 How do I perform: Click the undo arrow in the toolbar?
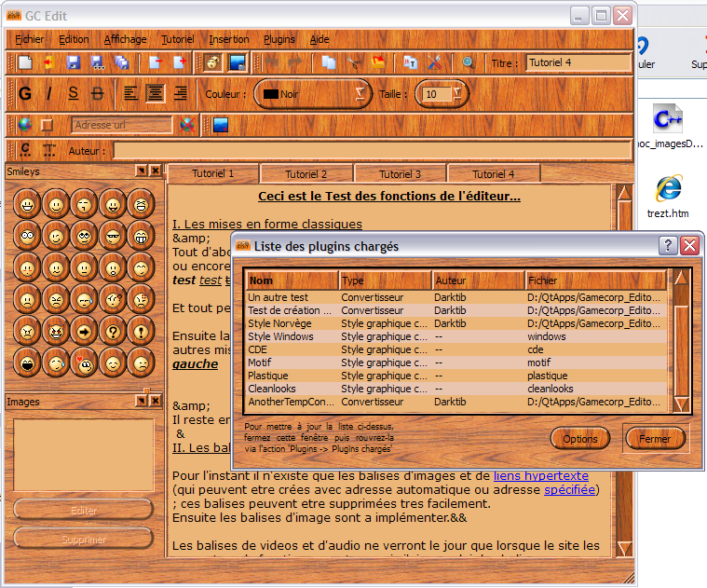pos(271,62)
